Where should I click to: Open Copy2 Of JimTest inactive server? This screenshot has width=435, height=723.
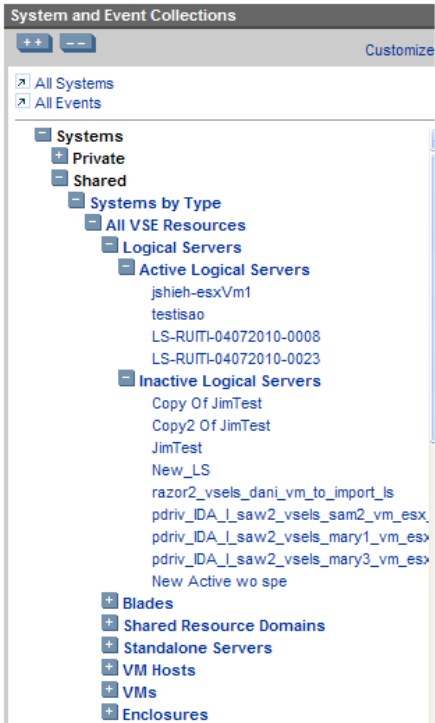211,426
